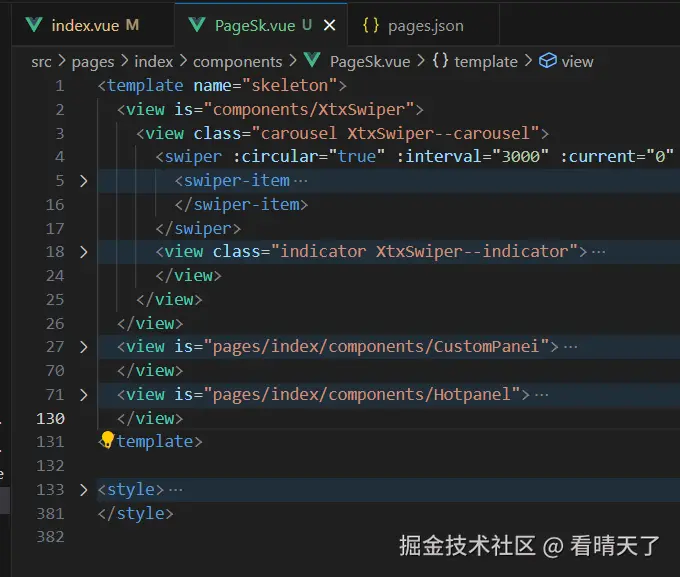Select the components breadcrumb segment

point(238,62)
